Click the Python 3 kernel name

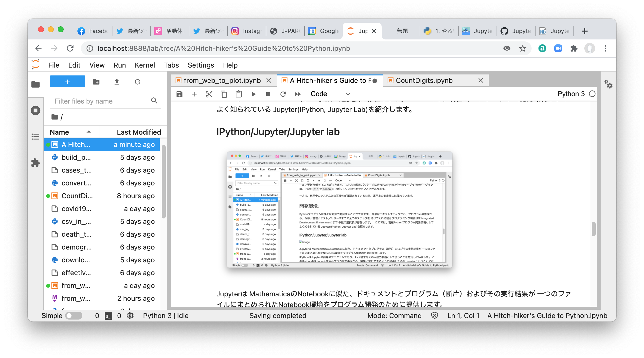coord(571,94)
